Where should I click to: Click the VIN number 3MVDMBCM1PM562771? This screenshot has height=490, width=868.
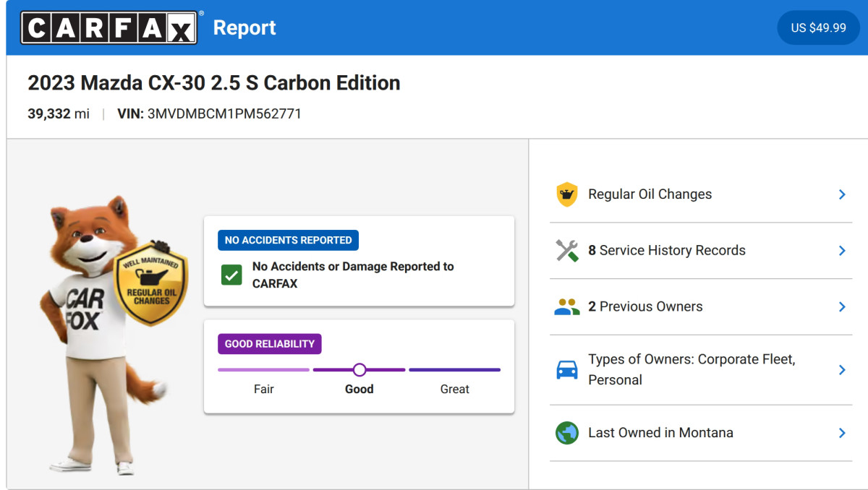(x=224, y=113)
